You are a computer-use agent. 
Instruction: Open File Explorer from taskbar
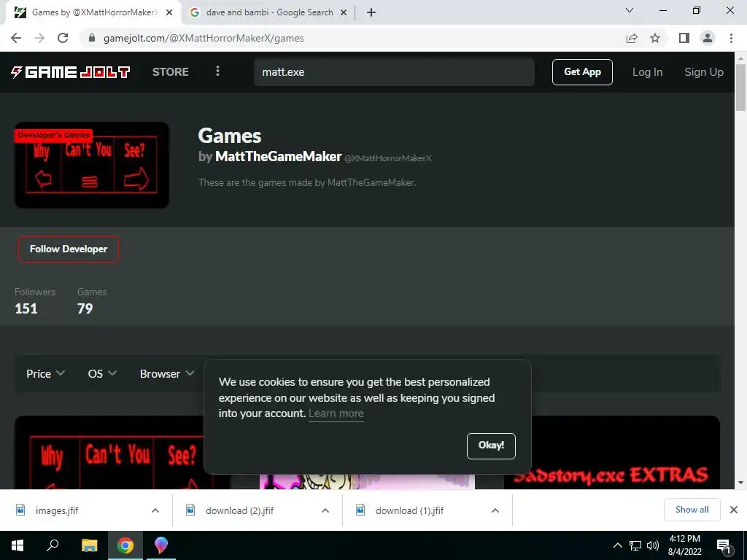coord(89,545)
